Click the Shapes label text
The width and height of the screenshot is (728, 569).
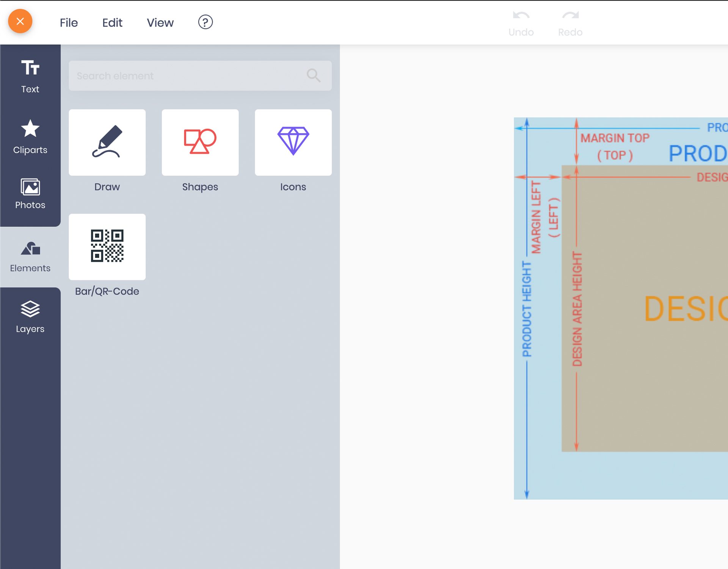(200, 187)
